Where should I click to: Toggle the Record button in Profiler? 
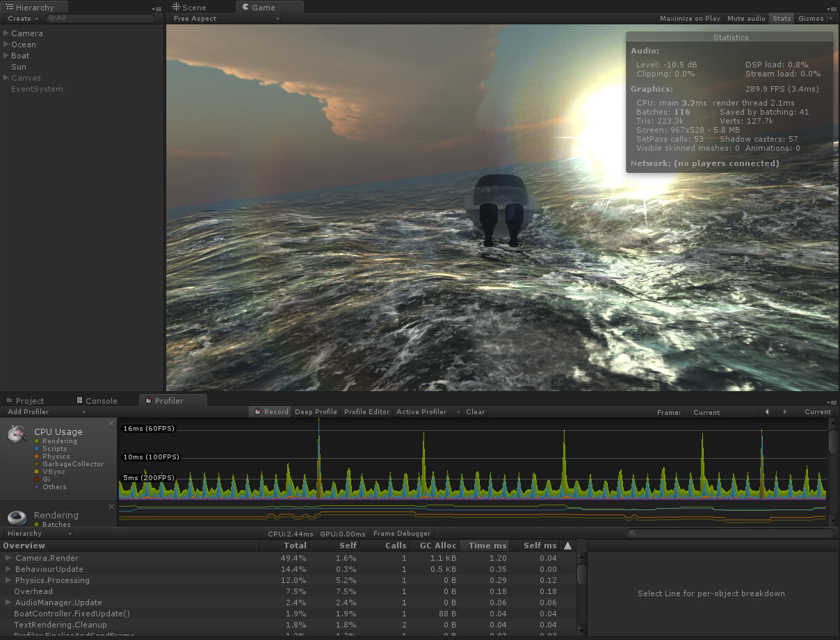pos(271,412)
